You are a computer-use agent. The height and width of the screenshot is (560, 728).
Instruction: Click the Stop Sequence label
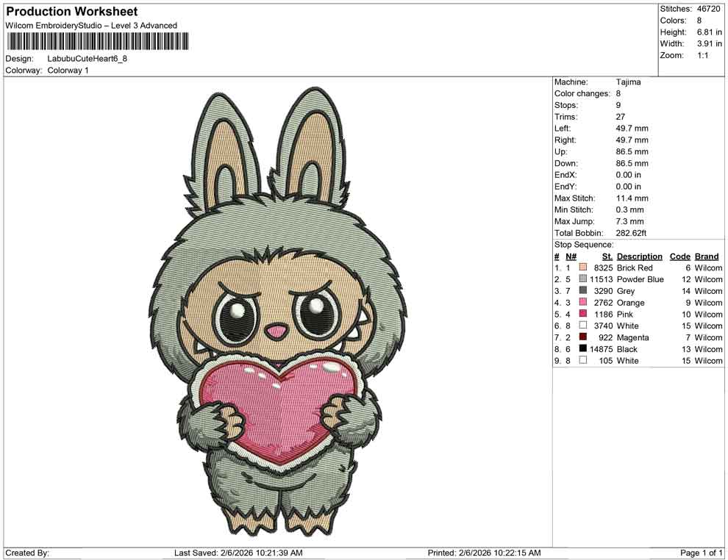(584, 245)
